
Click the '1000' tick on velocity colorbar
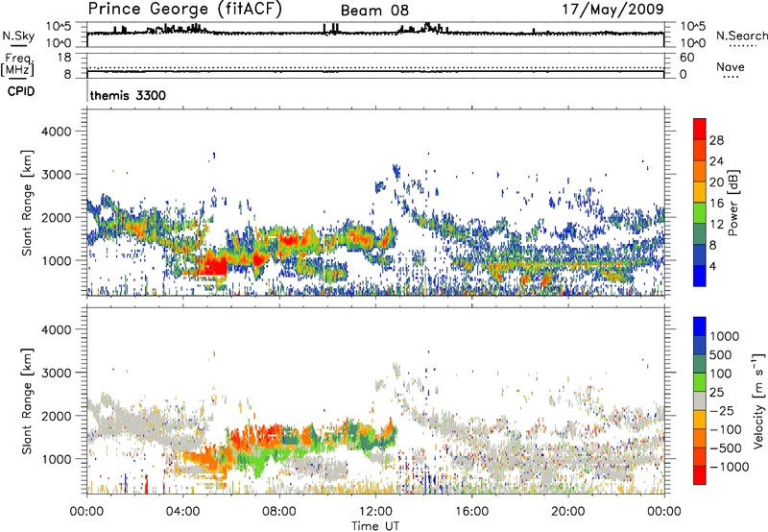tap(724, 336)
